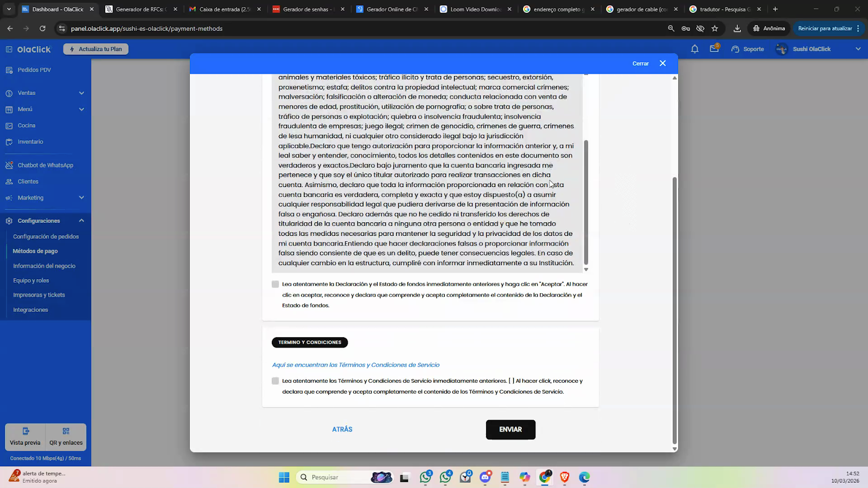
Task: Go to Impresoras y tickets
Action: [x=39, y=295]
